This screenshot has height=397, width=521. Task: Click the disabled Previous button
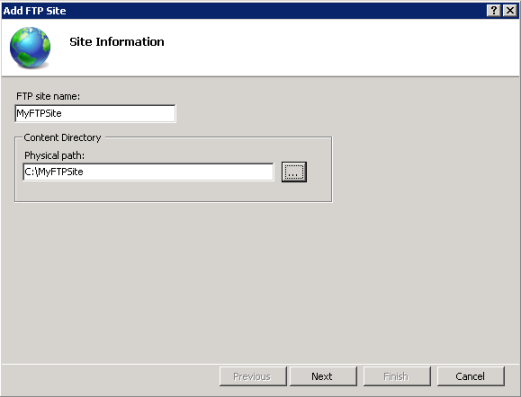click(x=253, y=376)
